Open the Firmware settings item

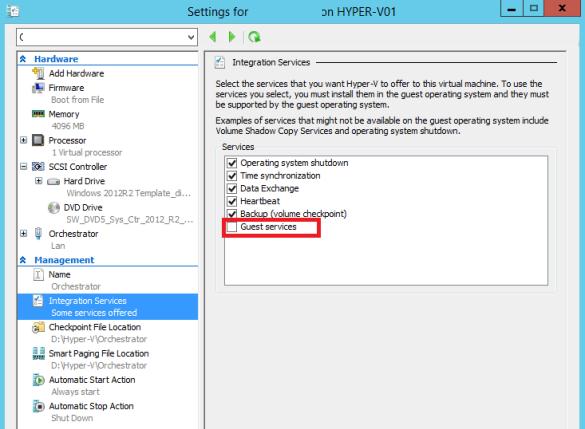point(66,88)
